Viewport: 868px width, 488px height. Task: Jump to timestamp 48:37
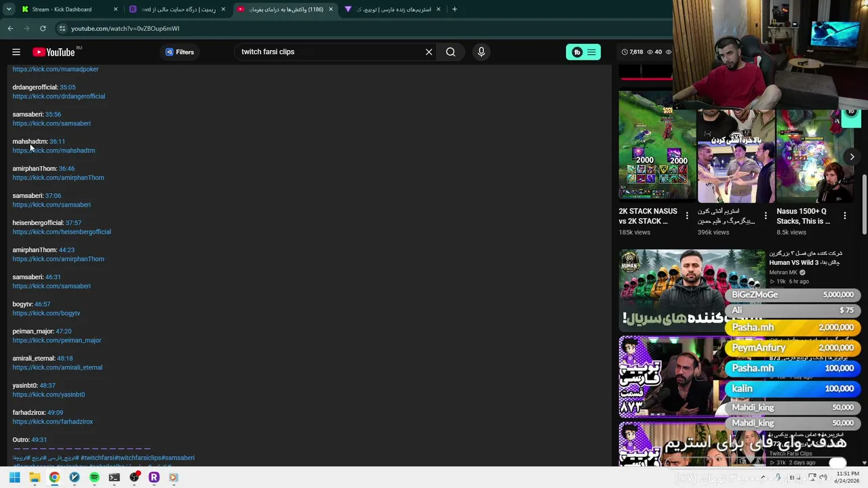47,386
